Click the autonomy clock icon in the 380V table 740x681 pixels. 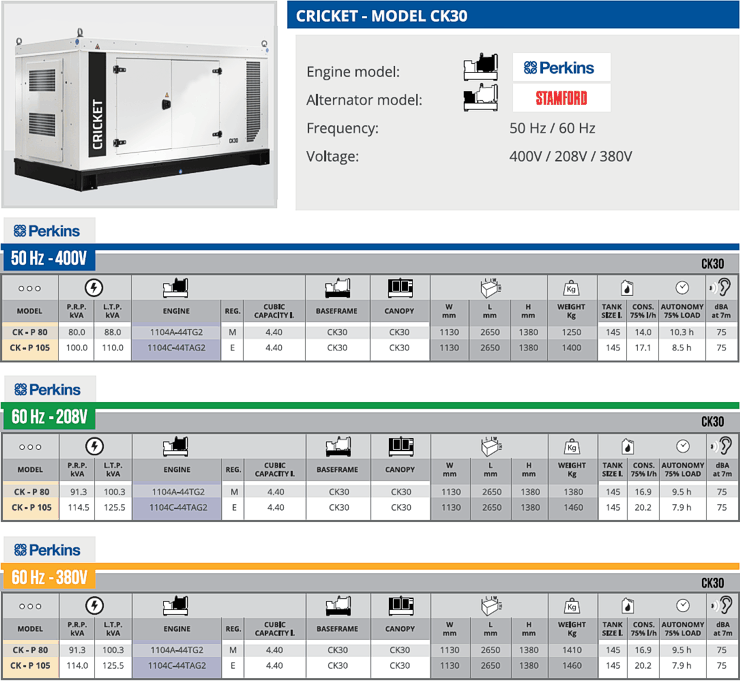pos(682,605)
